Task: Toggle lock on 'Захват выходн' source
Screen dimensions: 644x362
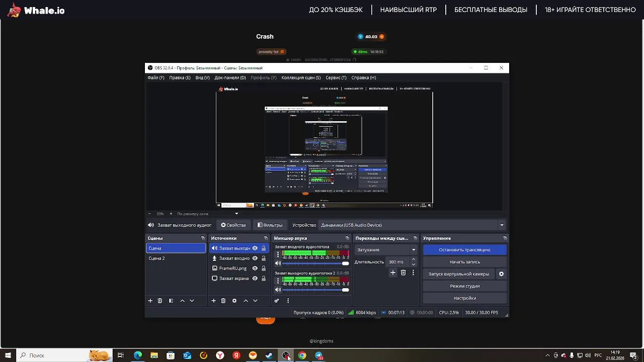Action: [x=263, y=248]
